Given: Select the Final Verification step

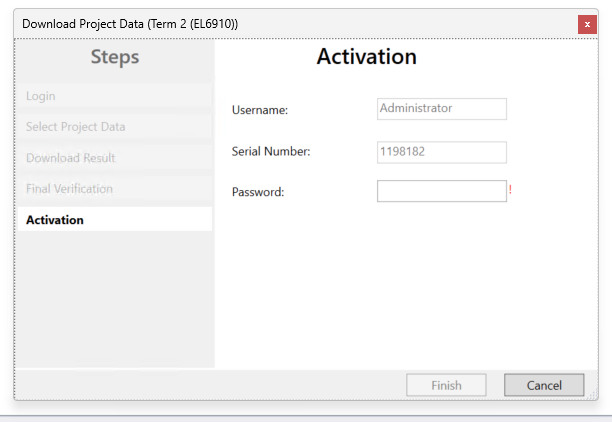Looking at the screenshot, I should (x=115, y=189).
